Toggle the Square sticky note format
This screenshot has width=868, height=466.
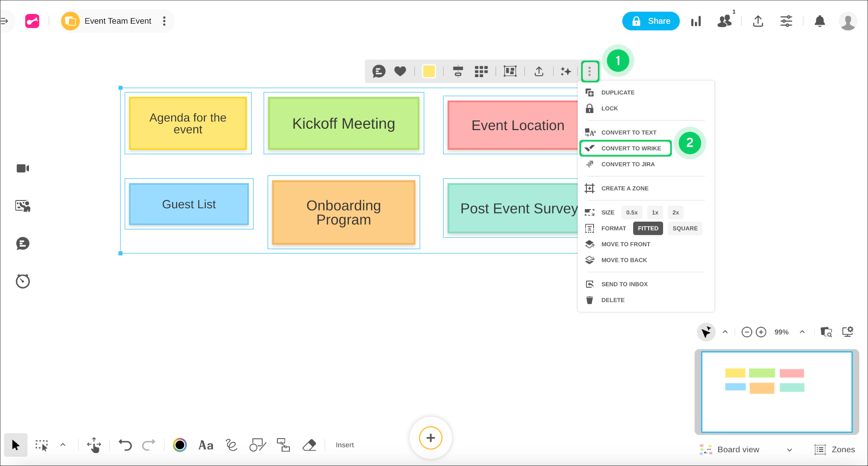(x=685, y=228)
